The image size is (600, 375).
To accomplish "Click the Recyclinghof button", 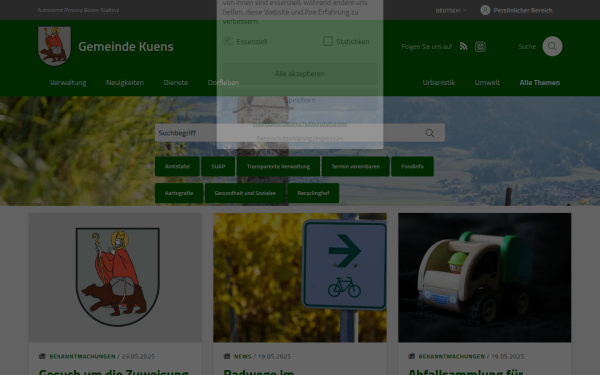I will 313,193.
